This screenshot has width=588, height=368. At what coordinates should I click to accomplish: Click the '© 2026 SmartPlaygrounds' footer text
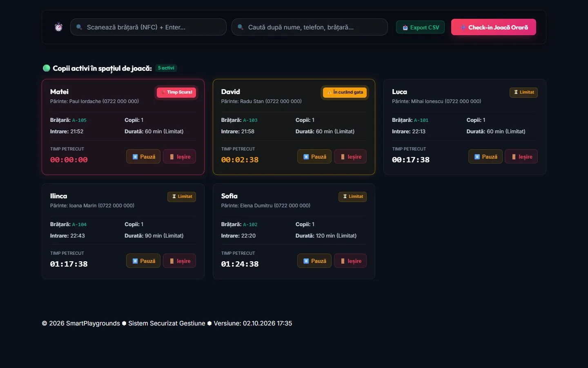coord(81,323)
